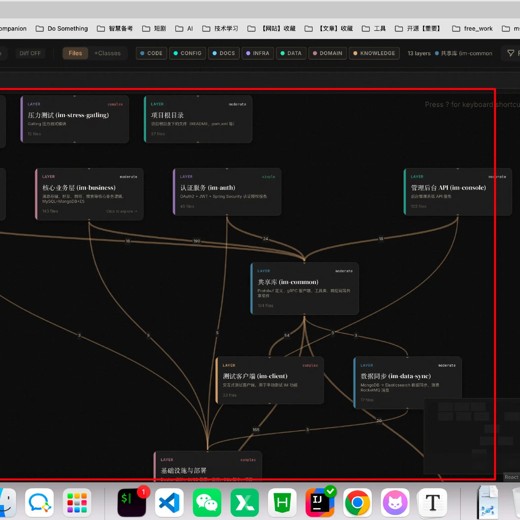Select the 基础设施与部署 layer node

pyautogui.click(x=208, y=466)
